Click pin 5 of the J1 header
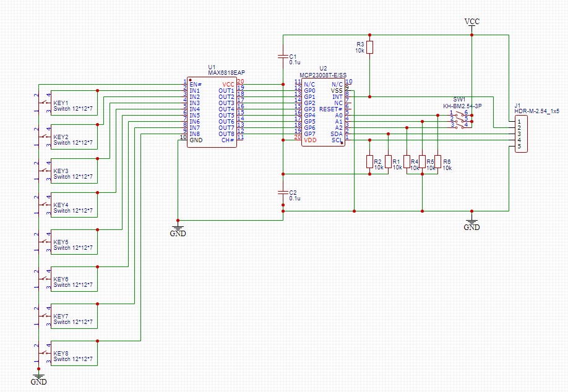Screen dimensions: 568x392 click(x=519, y=147)
